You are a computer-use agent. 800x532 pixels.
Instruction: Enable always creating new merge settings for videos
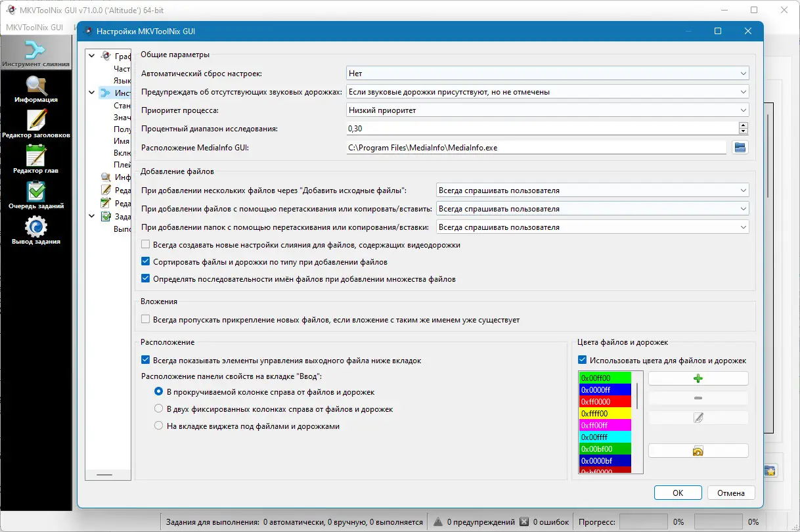(144, 244)
